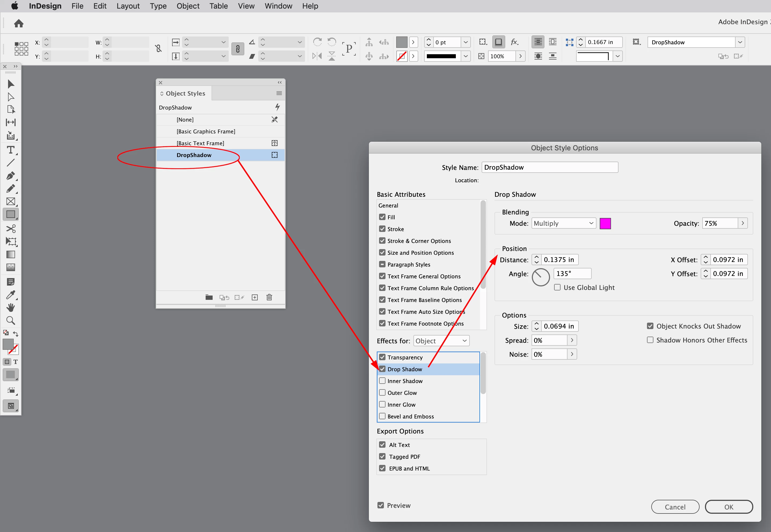Click the create new style plus icon
The width and height of the screenshot is (771, 532).
point(255,297)
